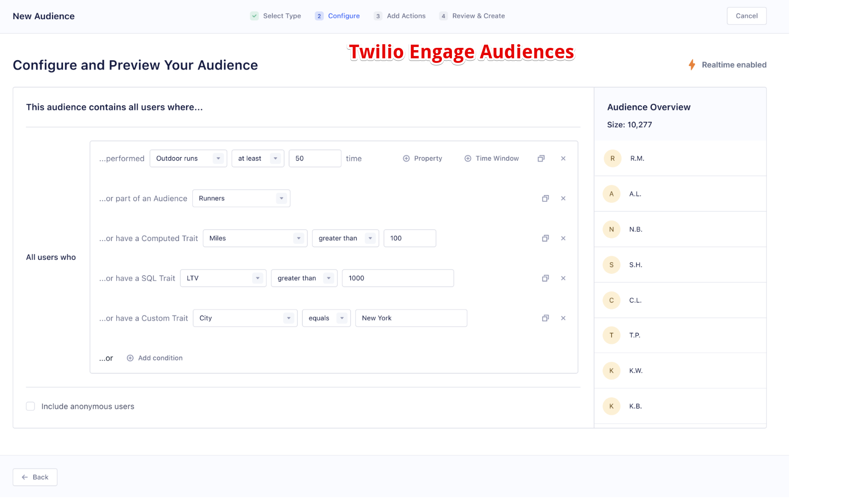Click the K avatar for K.B.
This screenshot has height=504, width=862.
[x=612, y=406]
